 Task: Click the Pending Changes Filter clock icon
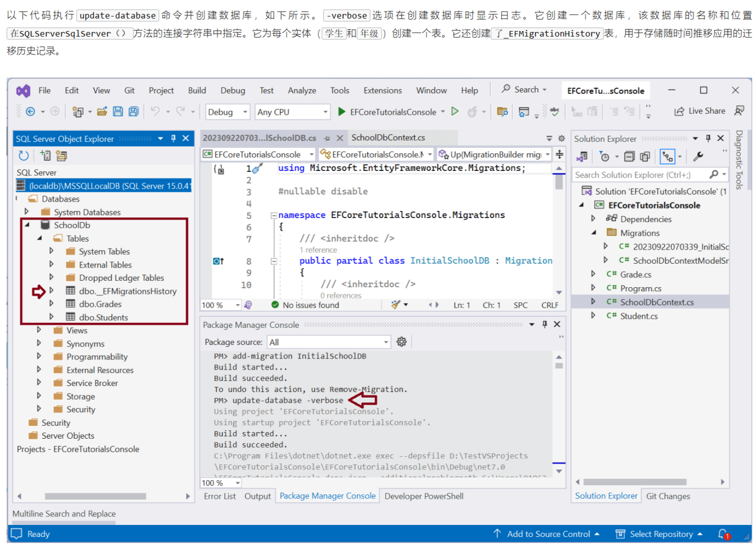pos(604,157)
